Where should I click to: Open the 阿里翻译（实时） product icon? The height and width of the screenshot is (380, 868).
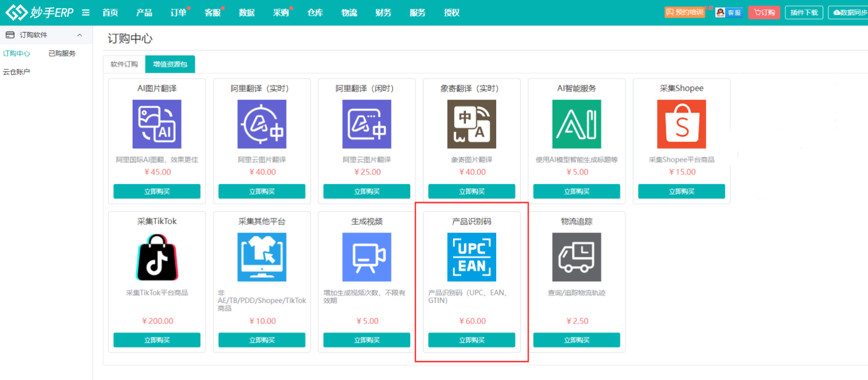(262, 124)
